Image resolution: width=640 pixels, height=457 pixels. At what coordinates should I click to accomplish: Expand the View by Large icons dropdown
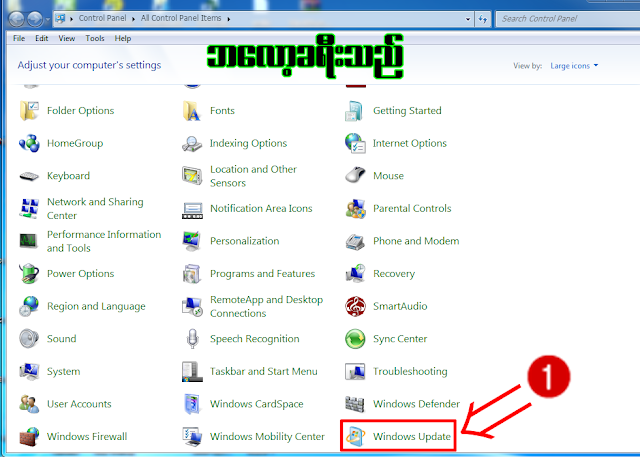coord(574,66)
